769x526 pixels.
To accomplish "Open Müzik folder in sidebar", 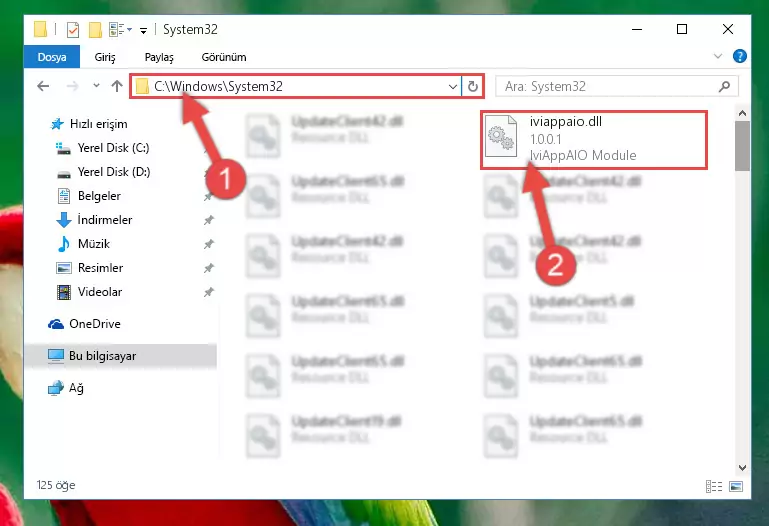I will (x=83, y=244).
